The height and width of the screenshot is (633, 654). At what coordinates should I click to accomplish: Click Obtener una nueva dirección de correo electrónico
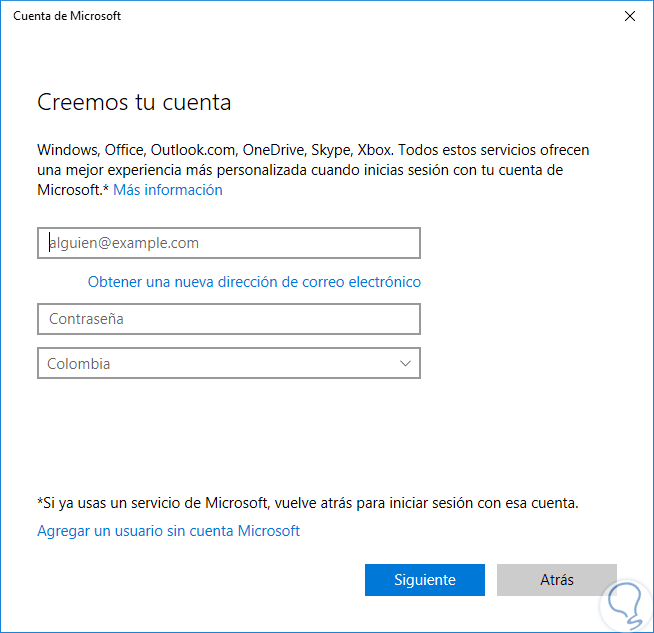pyautogui.click(x=254, y=282)
